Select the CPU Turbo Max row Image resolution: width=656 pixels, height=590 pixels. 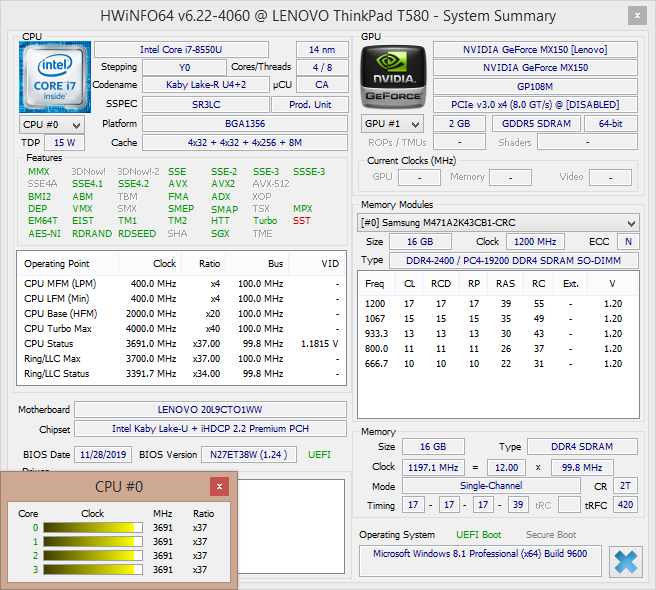[x=181, y=329]
